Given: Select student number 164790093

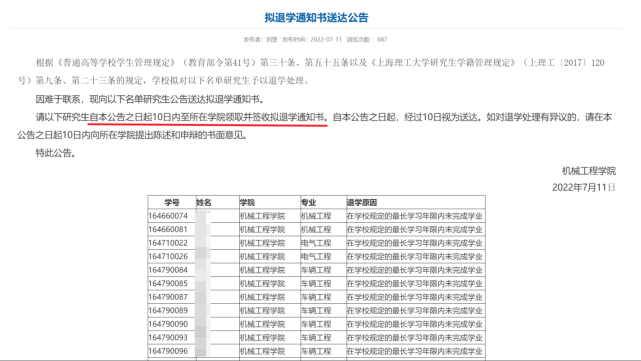Looking at the screenshot, I should 168,337.
